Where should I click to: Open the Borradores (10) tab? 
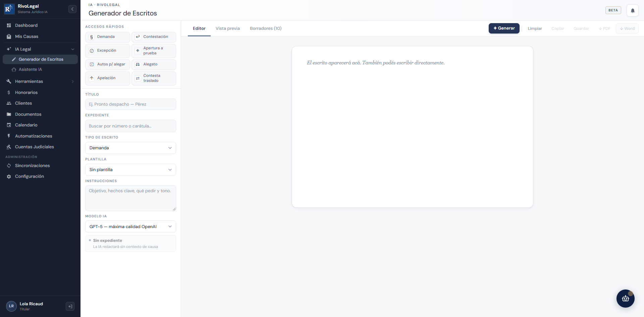click(266, 29)
